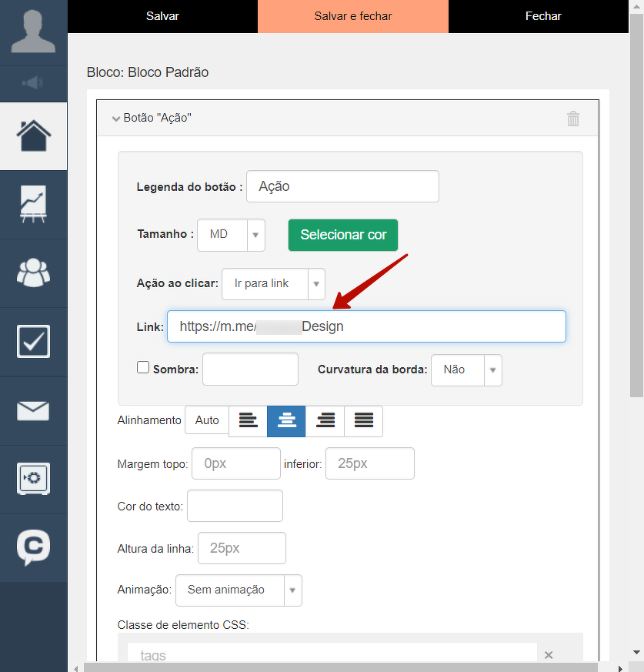Open the Tamanho size dropdown

[x=231, y=235]
